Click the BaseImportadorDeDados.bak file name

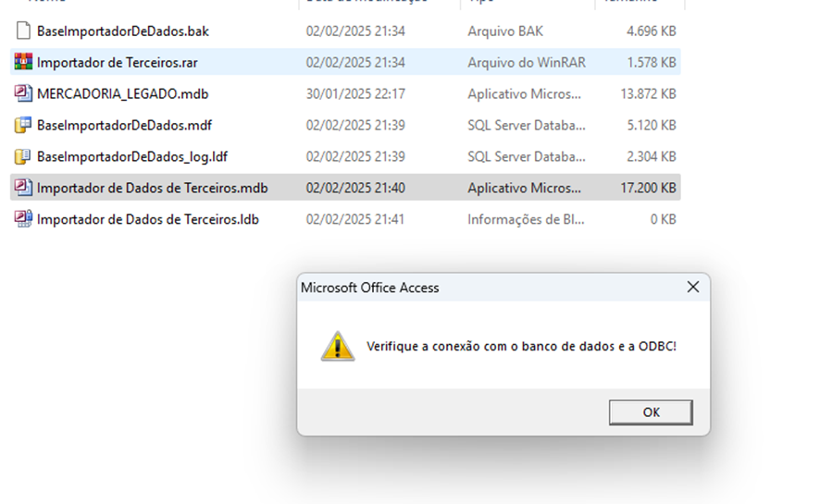(x=122, y=31)
